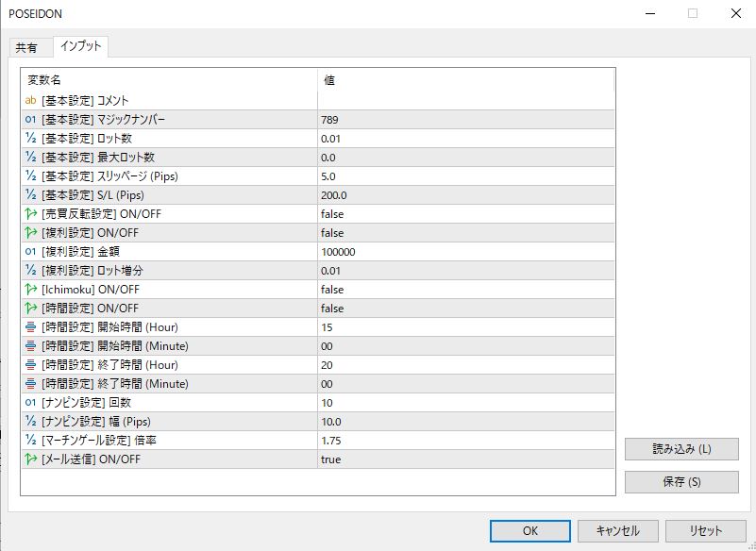Click the OK button
756x551 pixels.
(529, 530)
